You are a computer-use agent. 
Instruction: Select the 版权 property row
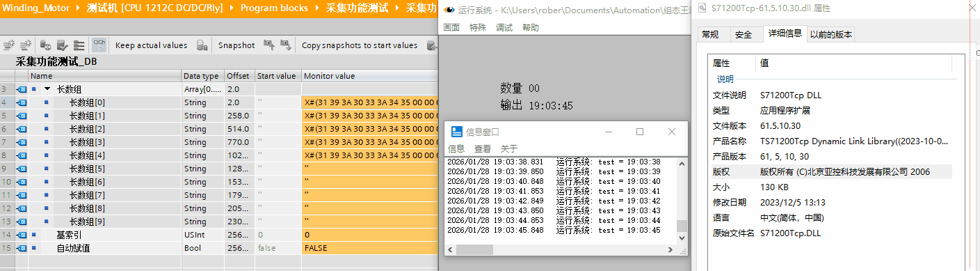click(x=831, y=171)
